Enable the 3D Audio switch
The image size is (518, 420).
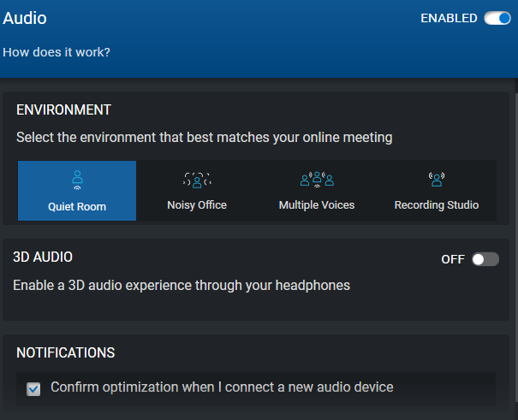(x=485, y=259)
